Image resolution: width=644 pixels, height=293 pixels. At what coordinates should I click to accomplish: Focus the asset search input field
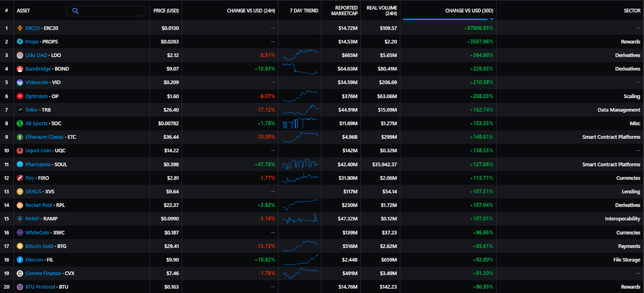pos(106,11)
